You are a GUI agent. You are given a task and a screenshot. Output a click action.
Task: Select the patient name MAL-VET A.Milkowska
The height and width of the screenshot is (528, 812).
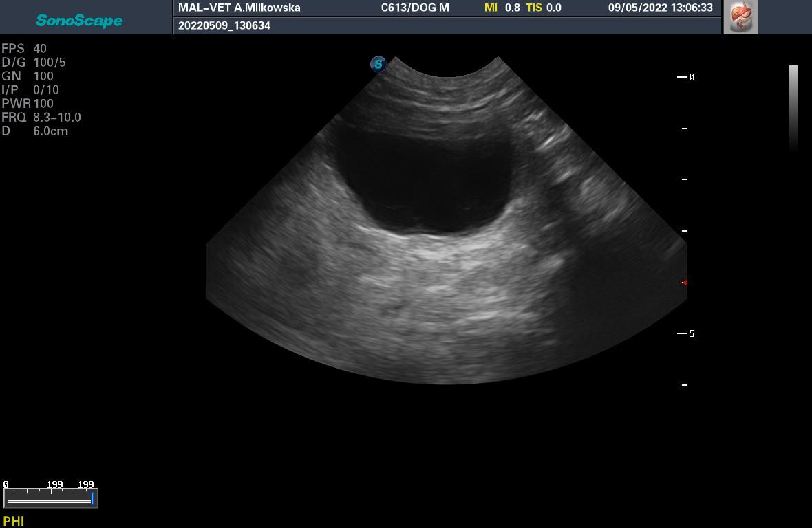click(x=239, y=8)
